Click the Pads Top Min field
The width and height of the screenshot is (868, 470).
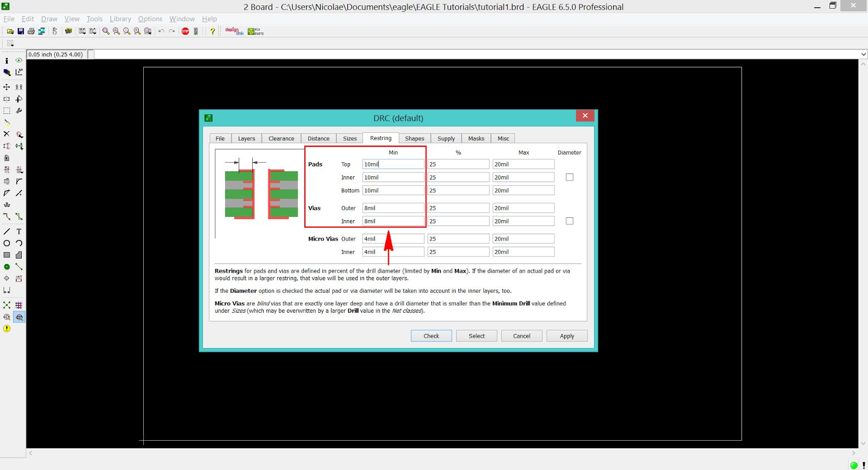point(393,164)
